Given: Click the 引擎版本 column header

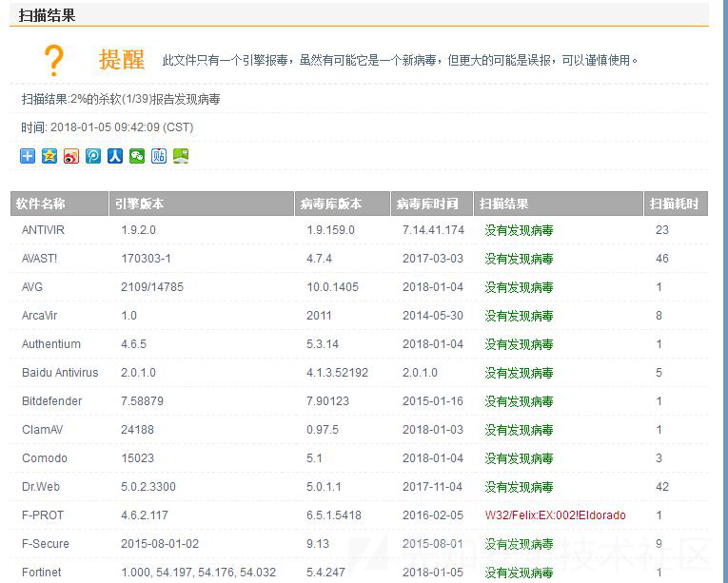Looking at the screenshot, I should coord(202,204).
